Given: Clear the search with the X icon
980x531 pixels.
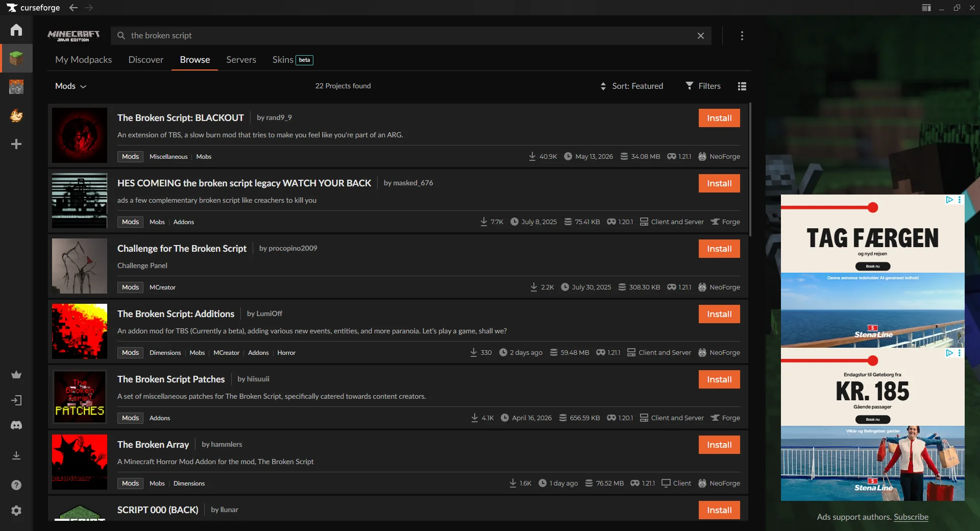Looking at the screenshot, I should [x=701, y=36].
